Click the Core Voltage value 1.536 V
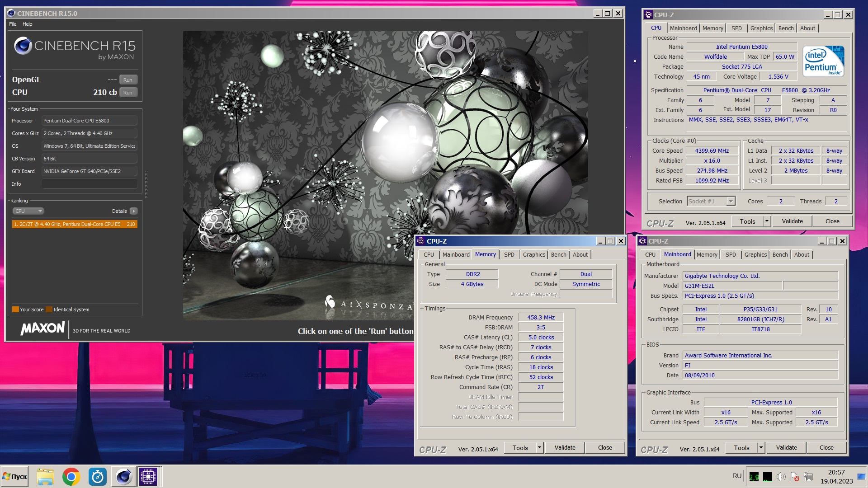 (778, 77)
